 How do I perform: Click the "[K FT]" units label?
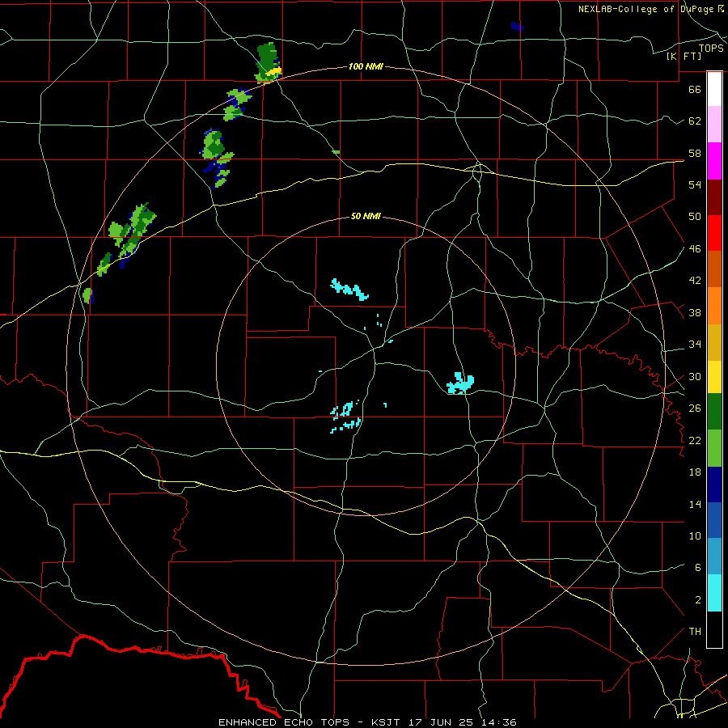click(x=684, y=56)
